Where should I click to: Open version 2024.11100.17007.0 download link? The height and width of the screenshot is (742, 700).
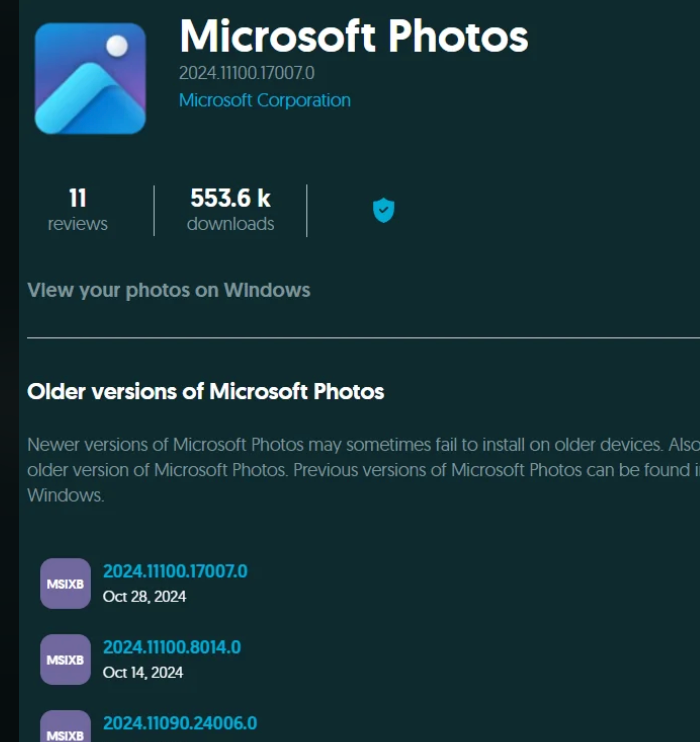point(175,571)
